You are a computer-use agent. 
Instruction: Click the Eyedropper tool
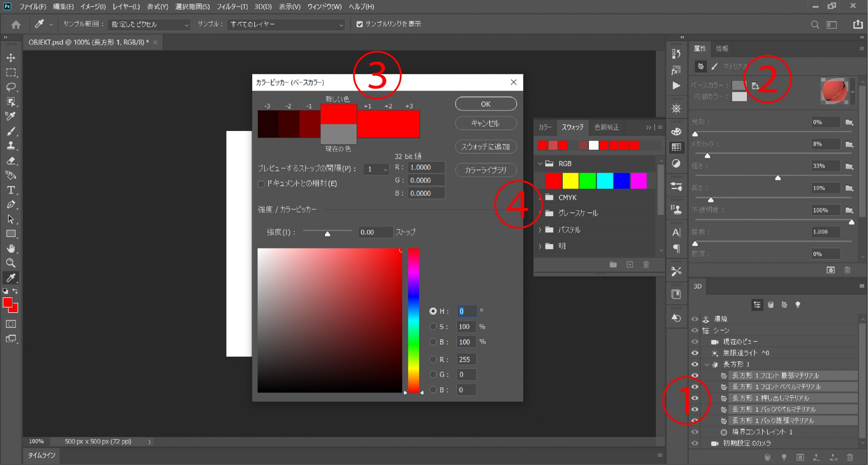click(x=11, y=278)
